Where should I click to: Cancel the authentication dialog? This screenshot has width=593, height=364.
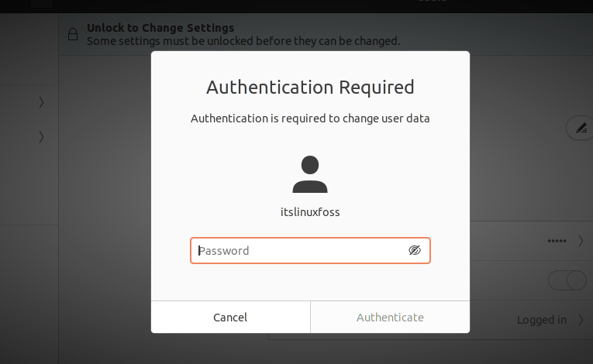pyautogui.click(x=230, y=317)
